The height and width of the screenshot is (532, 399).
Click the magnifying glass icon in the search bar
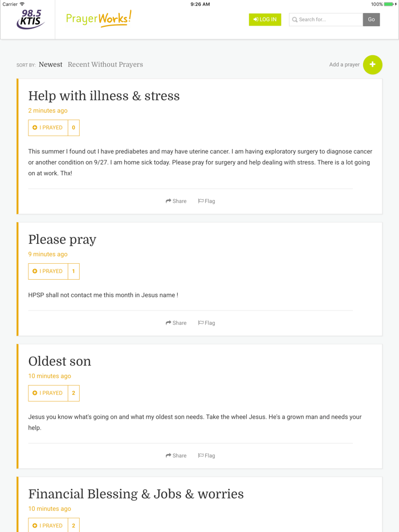[x=294, y=19]
